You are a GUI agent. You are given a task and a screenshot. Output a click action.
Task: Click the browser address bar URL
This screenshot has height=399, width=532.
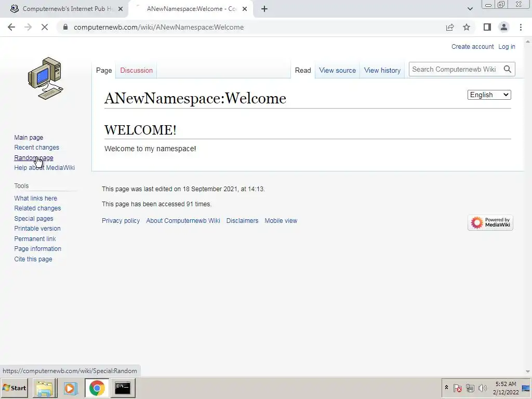pos(158,27)
